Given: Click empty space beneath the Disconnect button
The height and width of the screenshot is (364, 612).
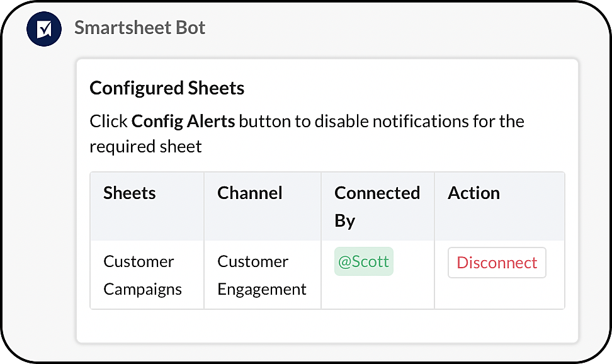Looking at the screenshot, I should click(x=497, y=294).
